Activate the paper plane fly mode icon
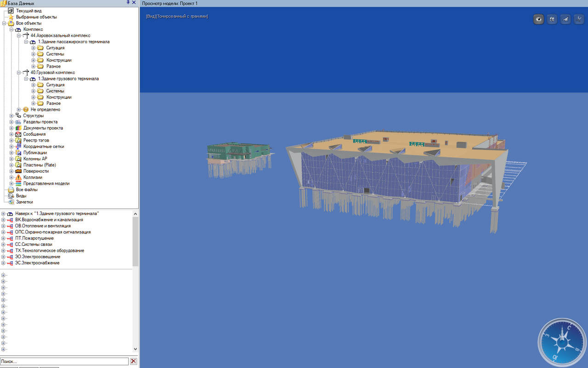588x368 pixels. (x=566, y=19)
